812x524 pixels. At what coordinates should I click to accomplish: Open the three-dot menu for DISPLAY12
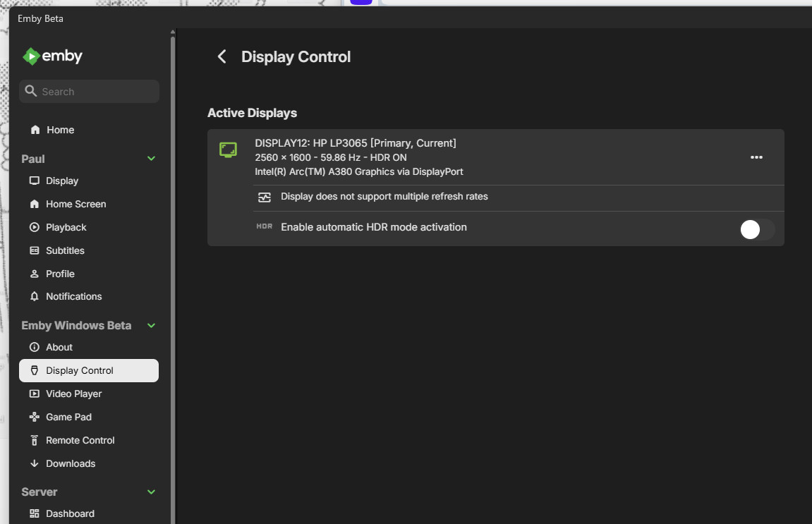click(756, 157)
